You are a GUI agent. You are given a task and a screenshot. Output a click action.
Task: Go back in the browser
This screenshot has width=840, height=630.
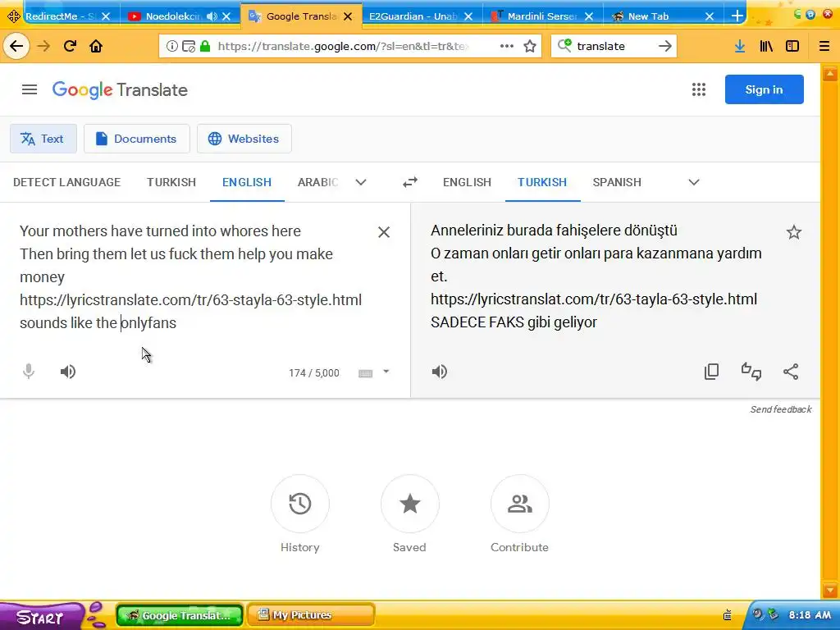tap(16, 46)
